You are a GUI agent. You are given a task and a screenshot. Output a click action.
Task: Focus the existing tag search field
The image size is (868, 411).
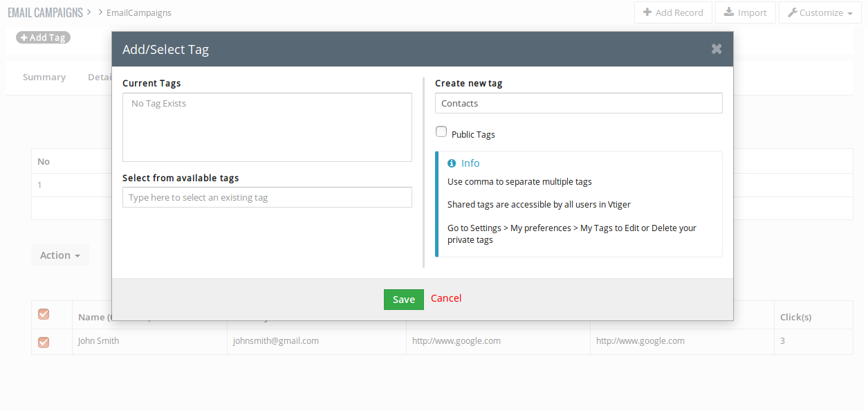coord(267,197)
